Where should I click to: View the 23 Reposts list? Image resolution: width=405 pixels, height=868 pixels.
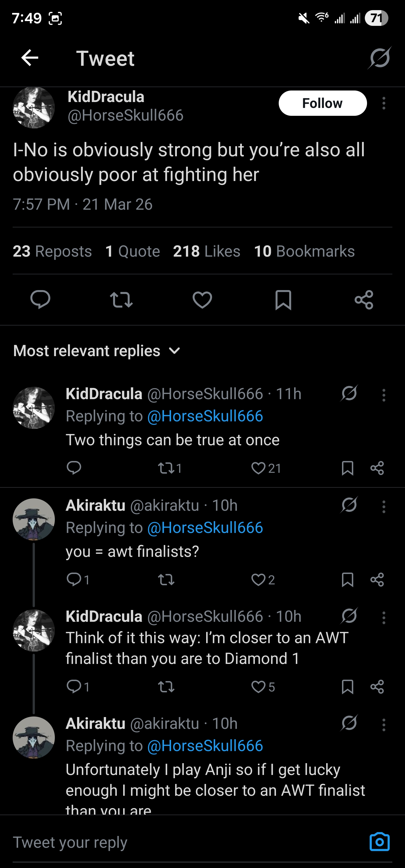52,251
